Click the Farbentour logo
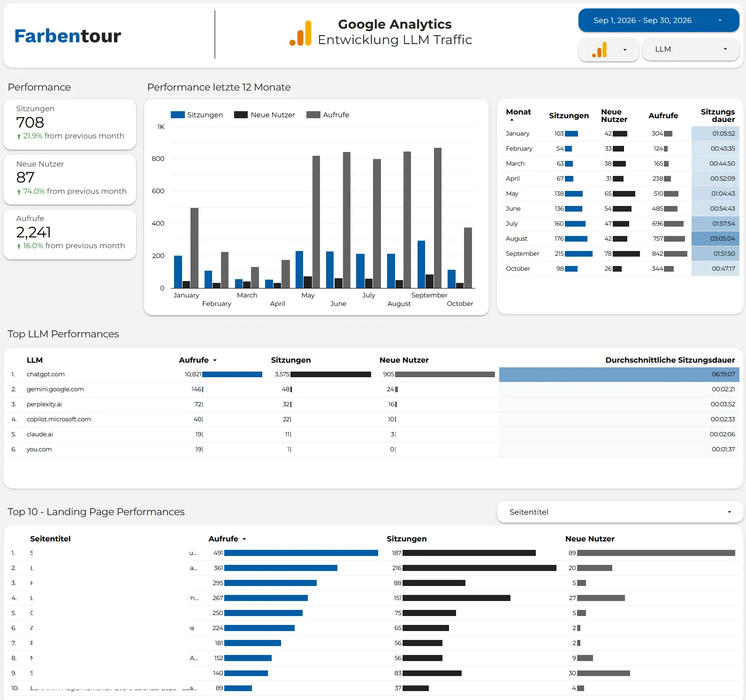This screenshot has width=746, height=700. point(68,36)
